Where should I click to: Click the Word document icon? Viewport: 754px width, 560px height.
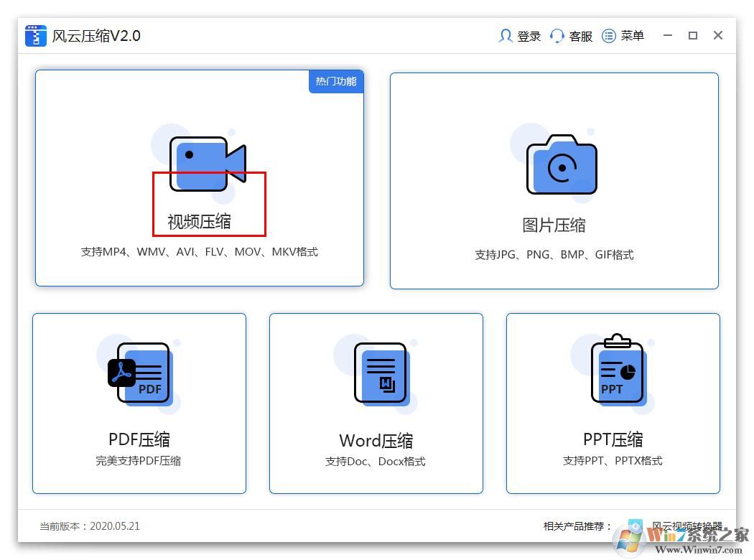tap(379, 372)
